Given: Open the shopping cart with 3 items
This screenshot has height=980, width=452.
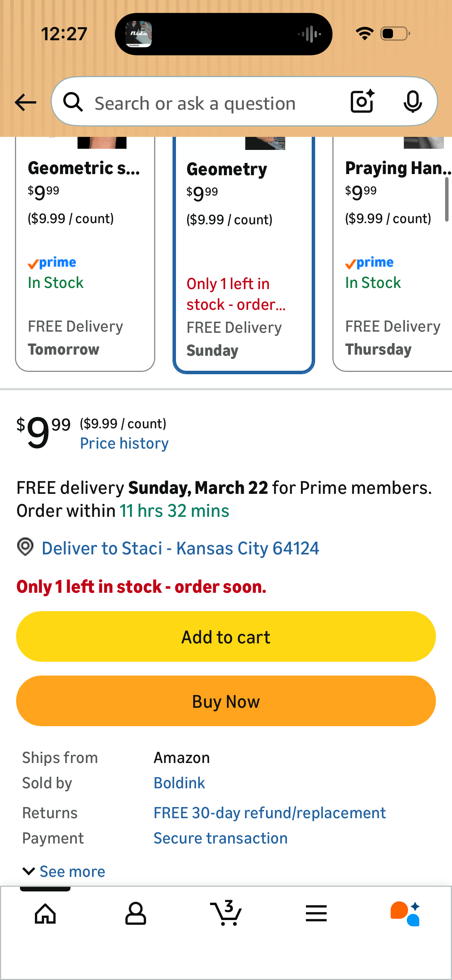Looking at the screenshot, I should (226, 913).
